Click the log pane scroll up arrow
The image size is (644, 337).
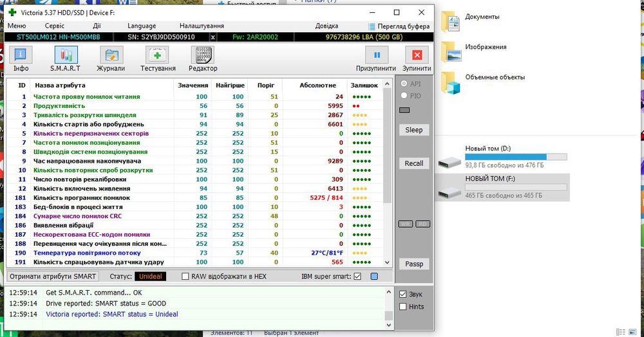[388, 292]
